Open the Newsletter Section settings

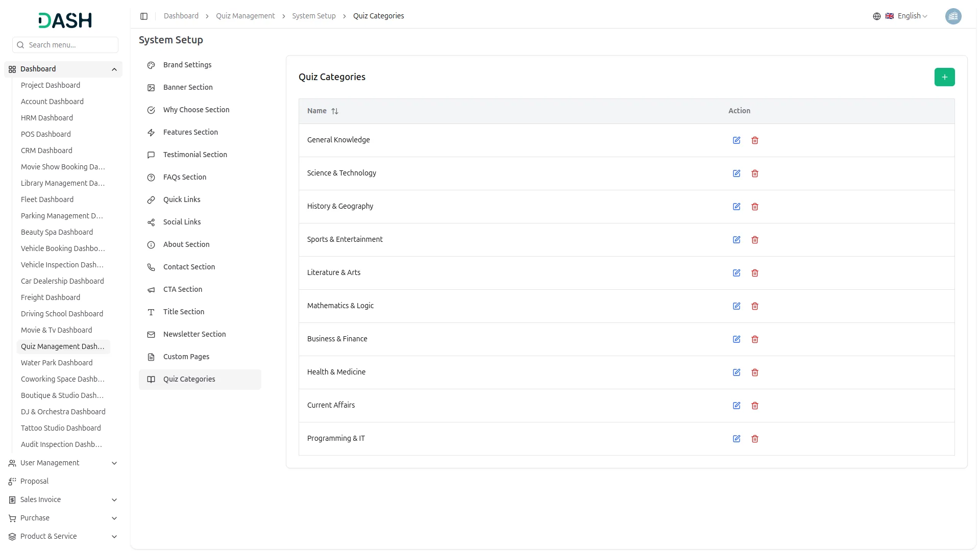[194, 334]
